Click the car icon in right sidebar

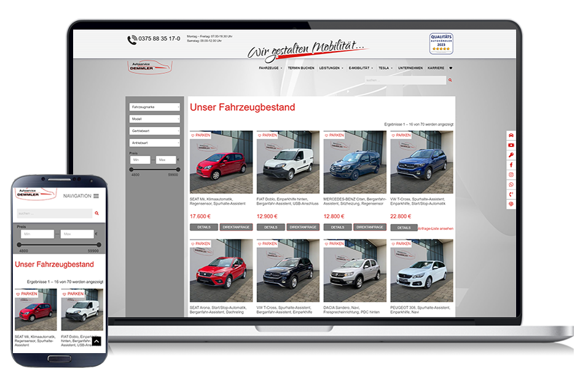511,135
